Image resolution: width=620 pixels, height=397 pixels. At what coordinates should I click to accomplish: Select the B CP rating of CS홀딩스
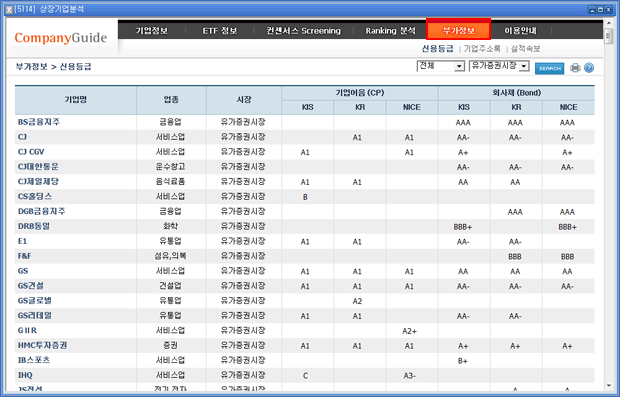pyautogui.click(x=305, y=197)
